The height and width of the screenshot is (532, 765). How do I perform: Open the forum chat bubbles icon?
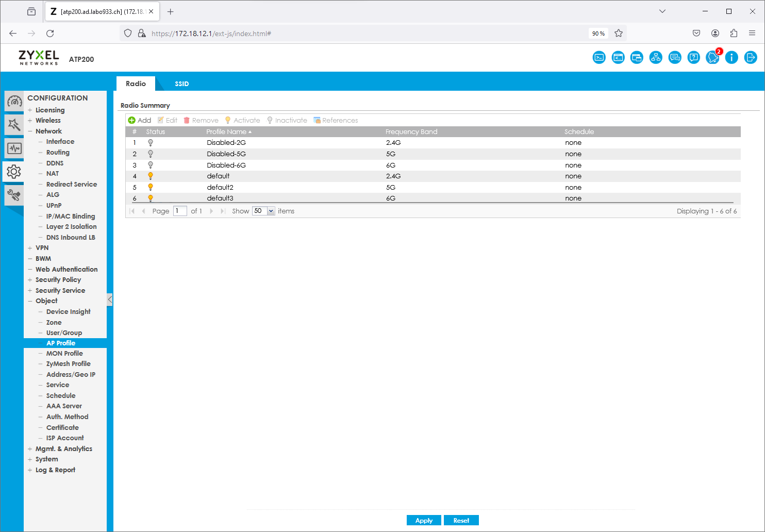coord(675,57)
